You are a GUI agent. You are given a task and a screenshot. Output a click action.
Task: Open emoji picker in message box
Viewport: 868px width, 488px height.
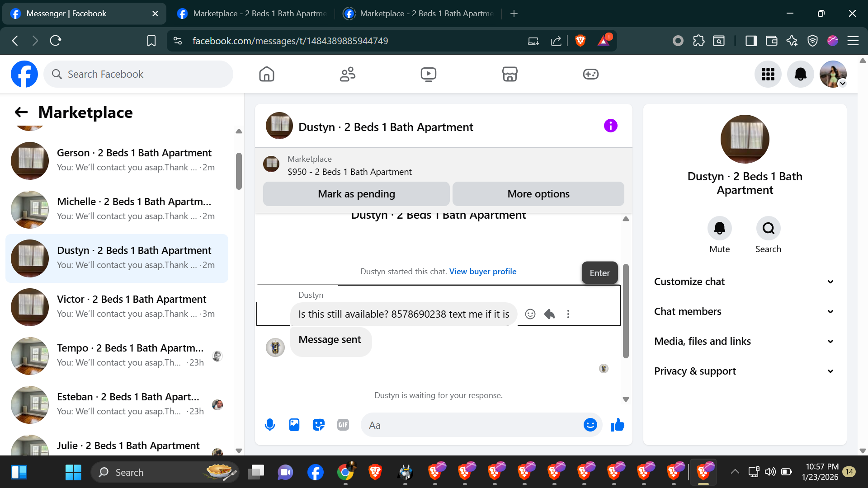click(x=590, y=425)
